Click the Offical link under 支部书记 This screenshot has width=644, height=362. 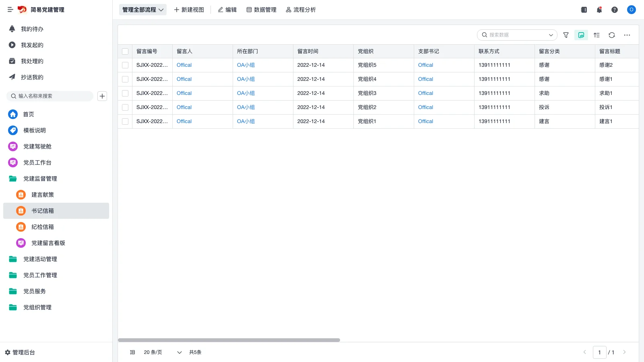[425, 65]
